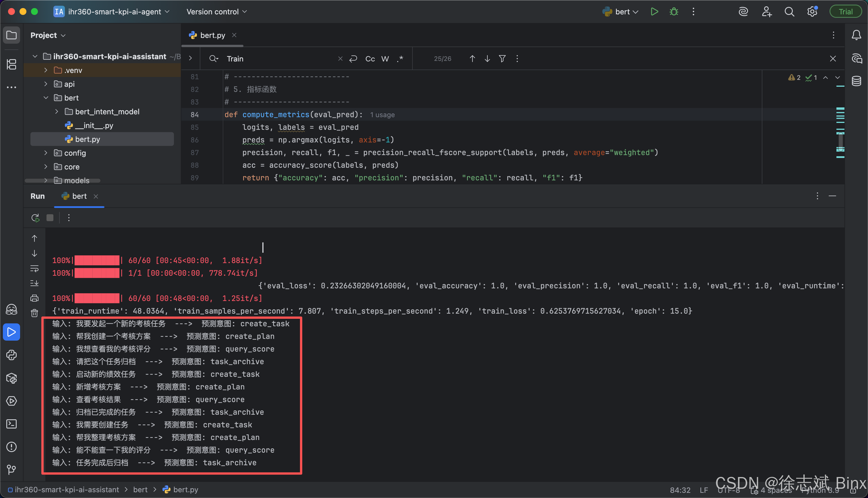Toggle Words (W) option in search
The width and height of the screenshot is (868, 498).
[x=385, y=59]
